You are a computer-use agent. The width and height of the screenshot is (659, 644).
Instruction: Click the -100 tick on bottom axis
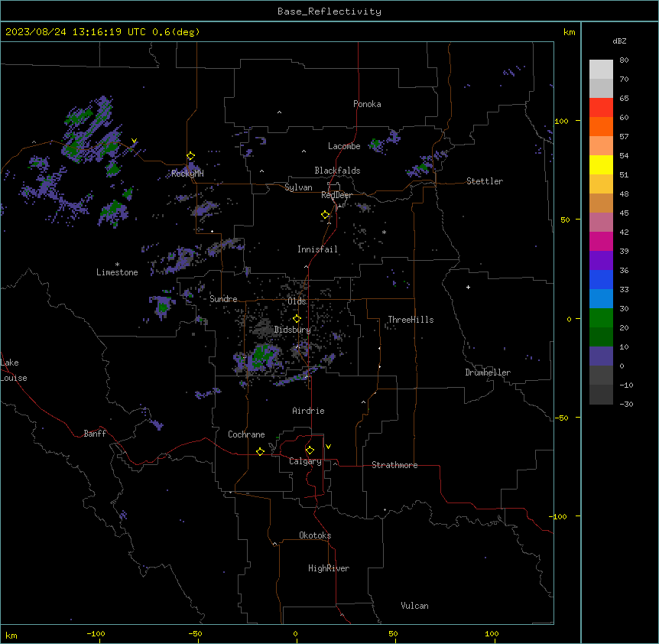click(x=96, y=633)
